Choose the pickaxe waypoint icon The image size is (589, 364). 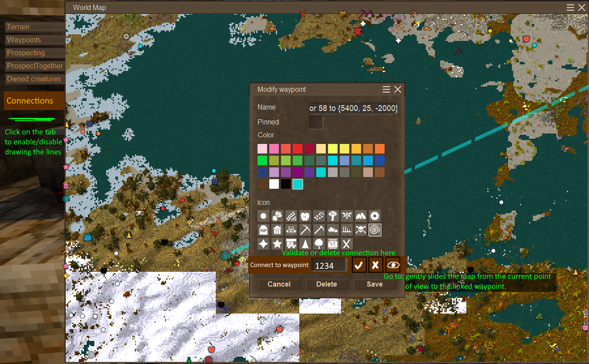(x=305, y=230)
